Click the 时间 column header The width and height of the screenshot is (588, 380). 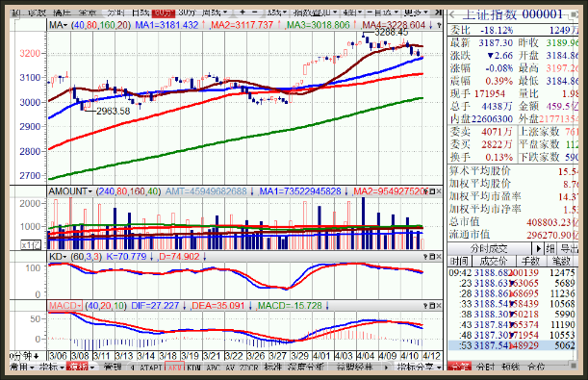point(459,261)
